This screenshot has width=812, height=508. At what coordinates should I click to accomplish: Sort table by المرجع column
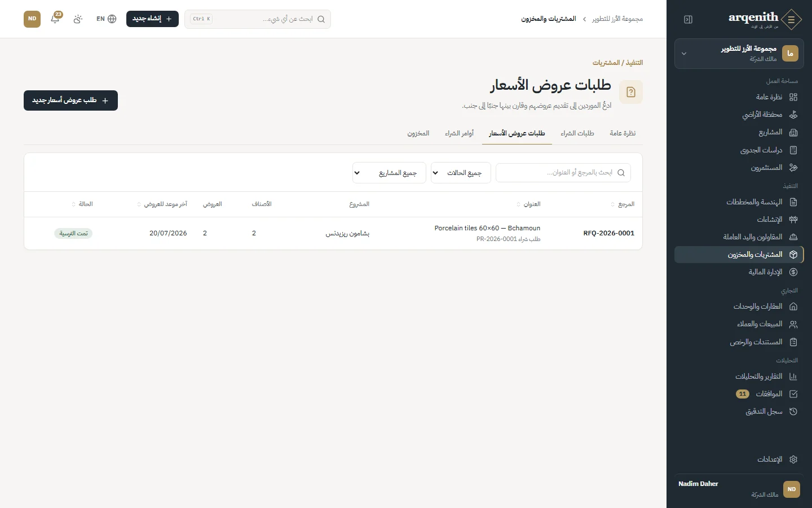click(623, 204)
